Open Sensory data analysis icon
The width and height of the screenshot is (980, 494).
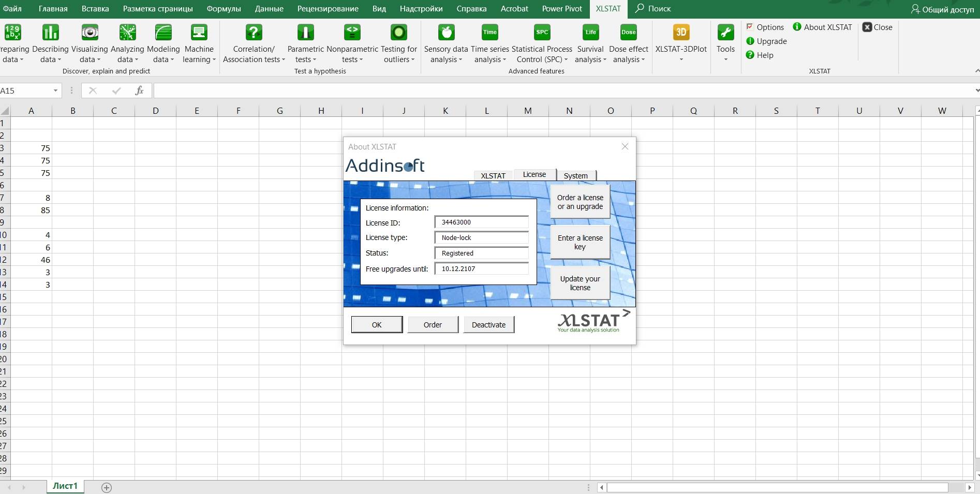(x=446, y=33)
